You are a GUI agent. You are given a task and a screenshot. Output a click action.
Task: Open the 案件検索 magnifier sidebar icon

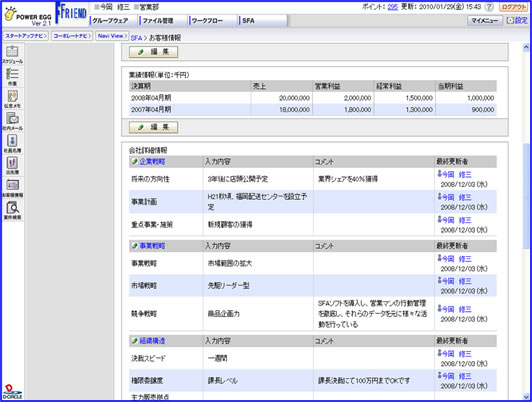13,210
